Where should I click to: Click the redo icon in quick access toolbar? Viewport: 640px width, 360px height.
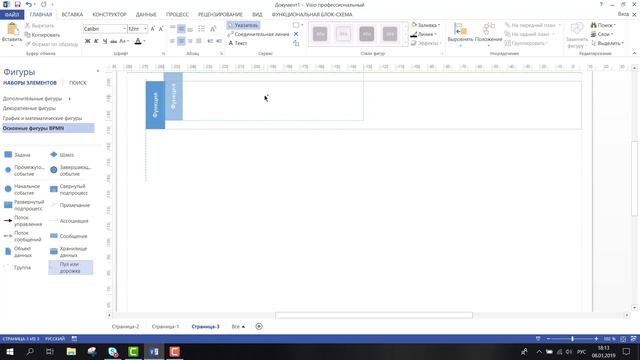pyautogui.click(x=44, y=4)
